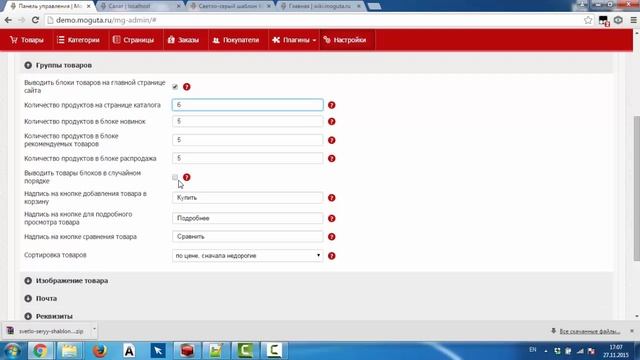This screenshot has width=640, height=360.
Task: Open the letter A application in taskbar
Action: pos(129,351)
